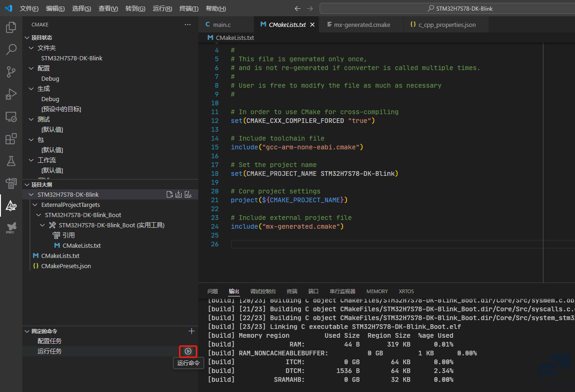The width and height of the screenshot is (575, 392).
Task: Open the 终端(T) menu
Action: coord(189,9)
